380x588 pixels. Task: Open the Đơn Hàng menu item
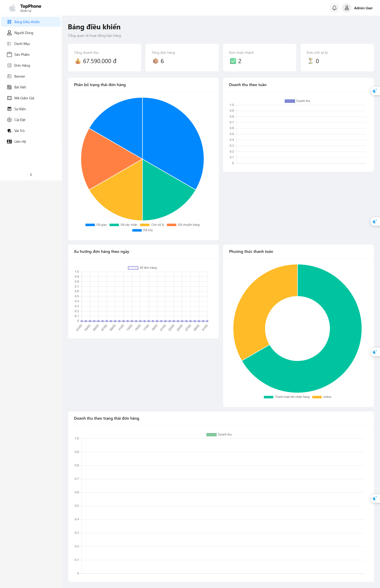22,65
